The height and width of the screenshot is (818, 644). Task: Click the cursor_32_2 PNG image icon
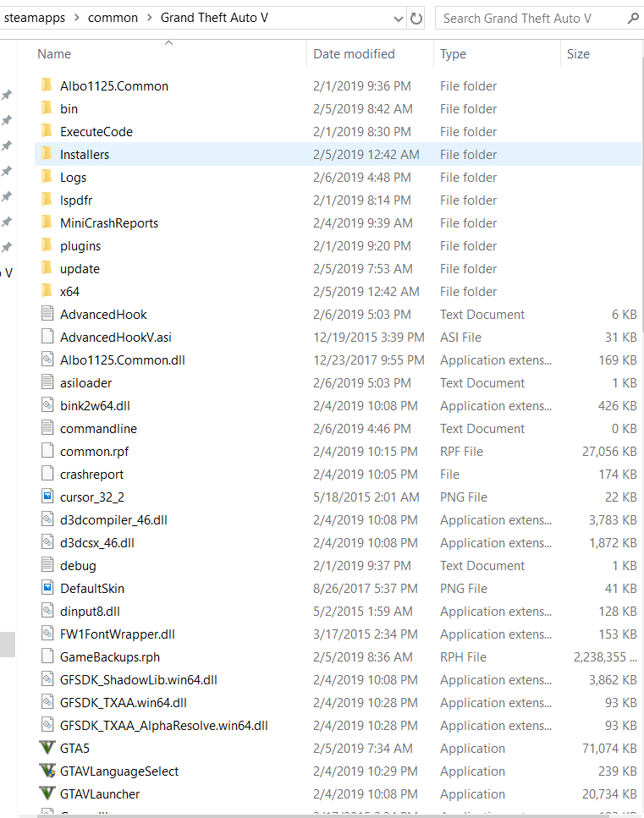pyautogui.click(x=47, y=497)
